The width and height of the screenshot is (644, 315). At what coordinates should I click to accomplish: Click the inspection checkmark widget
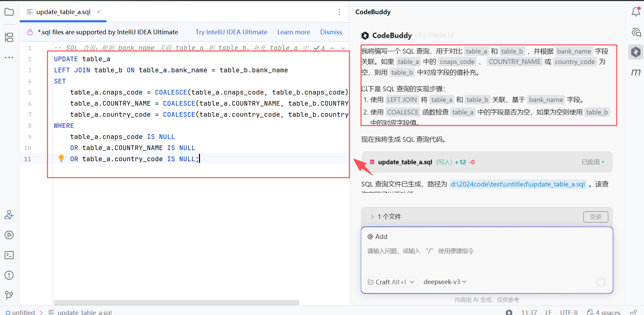tap(319, 48)
